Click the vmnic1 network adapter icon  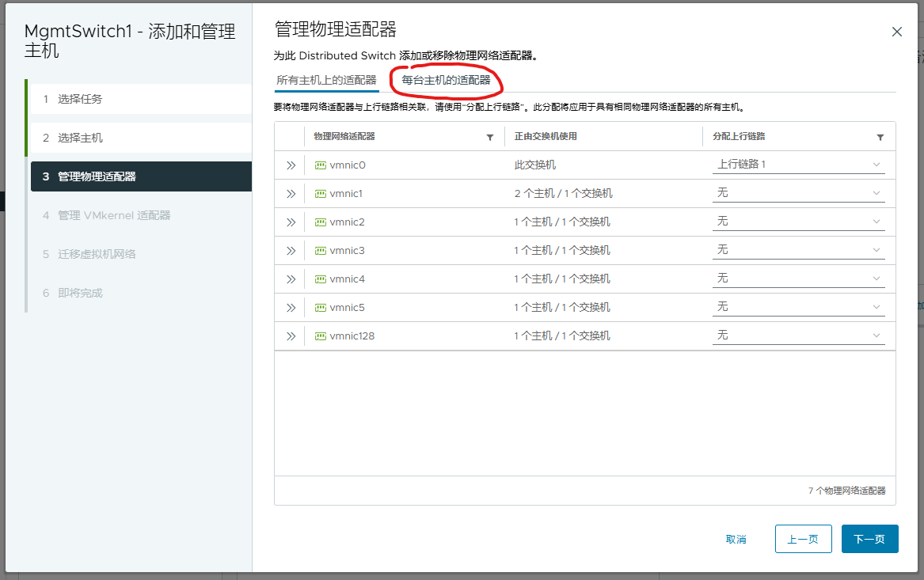point(321,194)
